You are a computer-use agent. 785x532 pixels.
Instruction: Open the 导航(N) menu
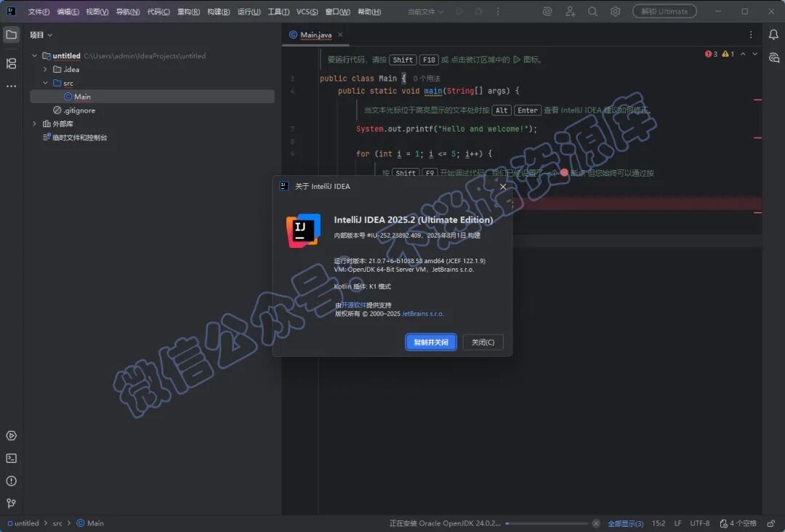coord(128,11)
